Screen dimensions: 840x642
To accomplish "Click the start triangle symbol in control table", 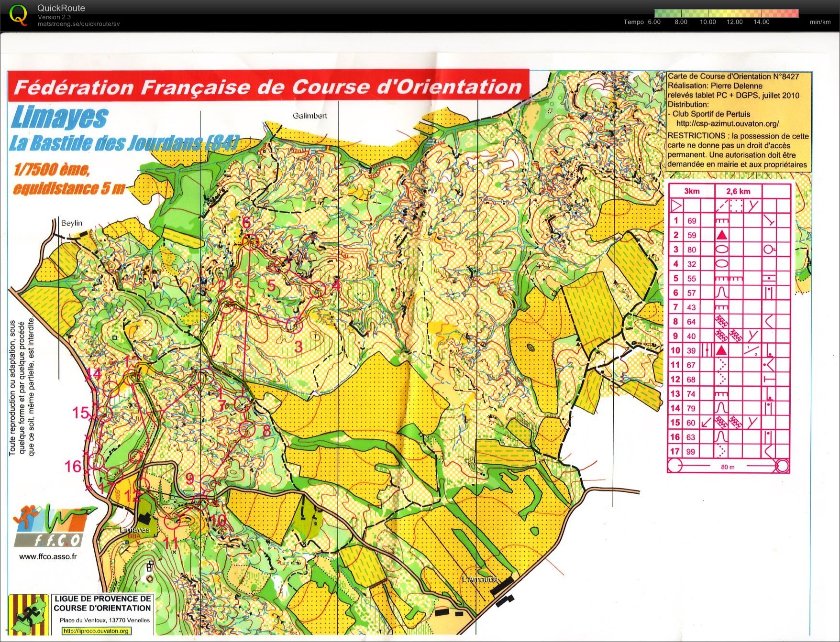I will [676, 206].
